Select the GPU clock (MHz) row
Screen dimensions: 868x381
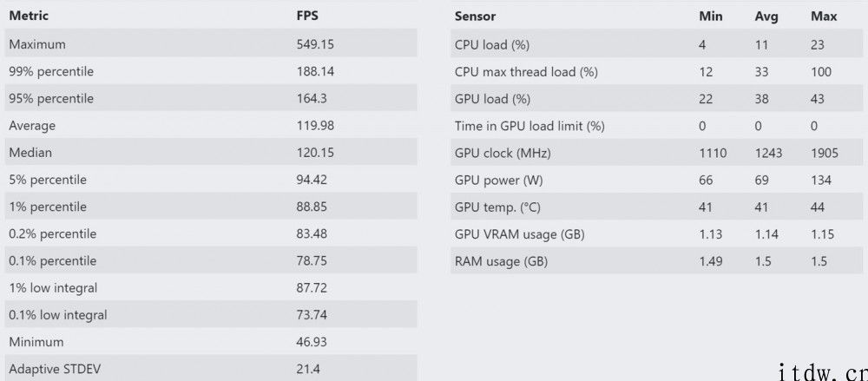pos(656,153)
